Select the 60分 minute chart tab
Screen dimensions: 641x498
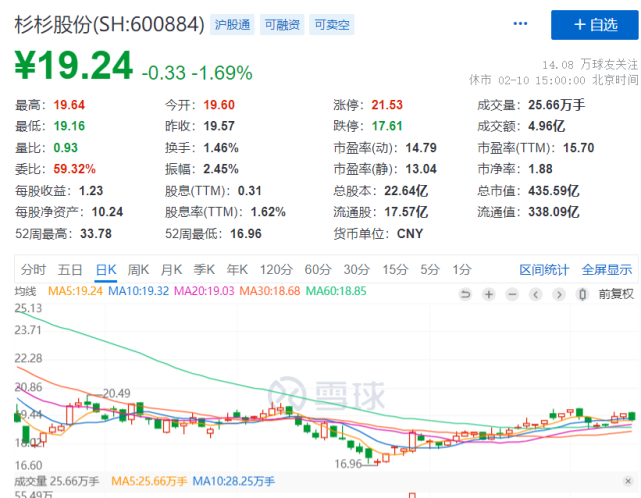click(317, 269)
